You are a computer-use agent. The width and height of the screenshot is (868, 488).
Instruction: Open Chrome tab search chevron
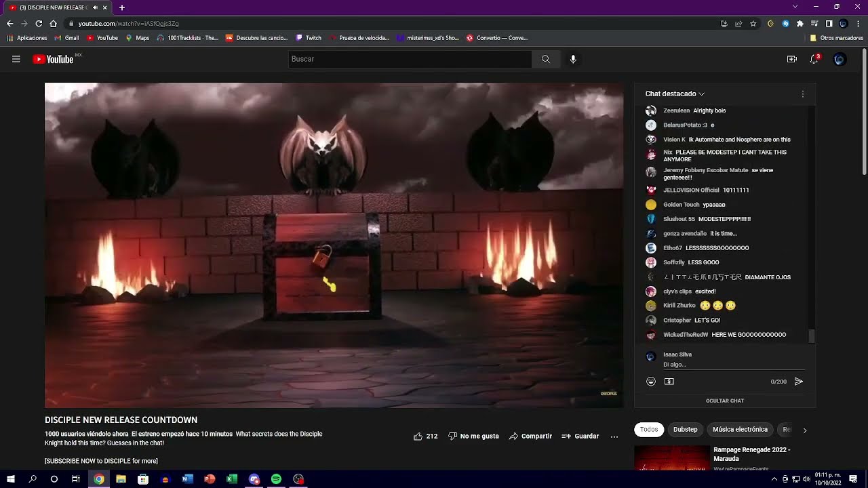click(x=795, y=7)
